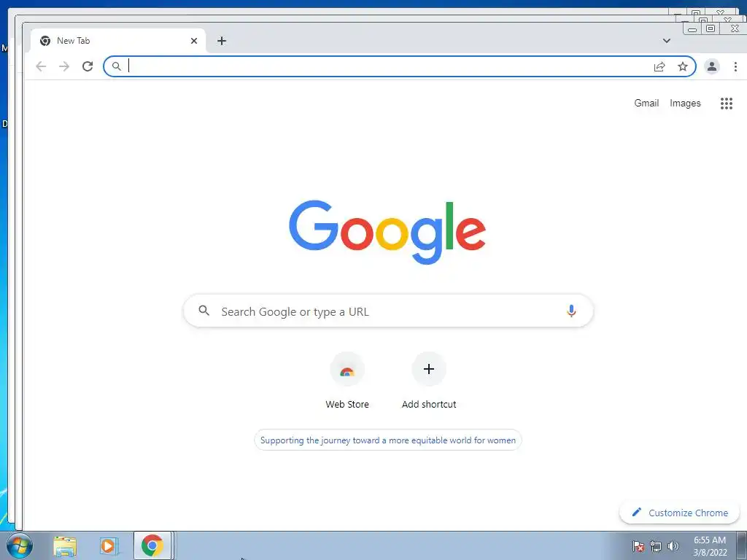Open the Action Center flag icon
Viewport: 747px width, 560px height.
638,546
